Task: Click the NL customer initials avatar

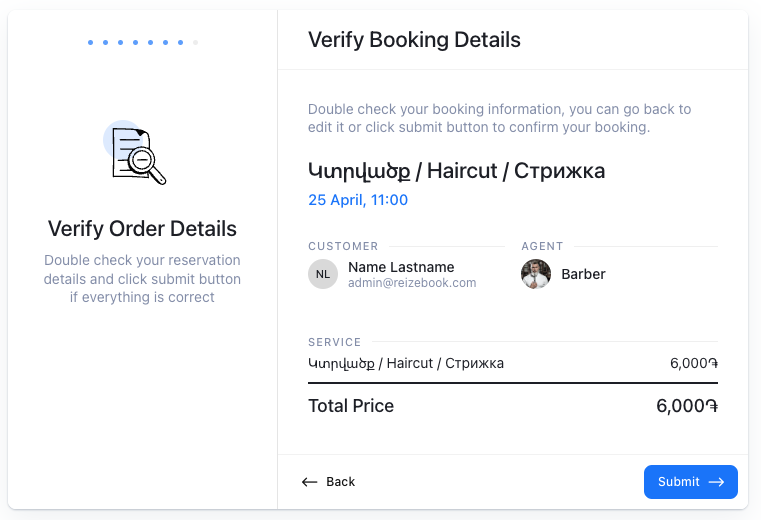Action: [x=323, y=274]
